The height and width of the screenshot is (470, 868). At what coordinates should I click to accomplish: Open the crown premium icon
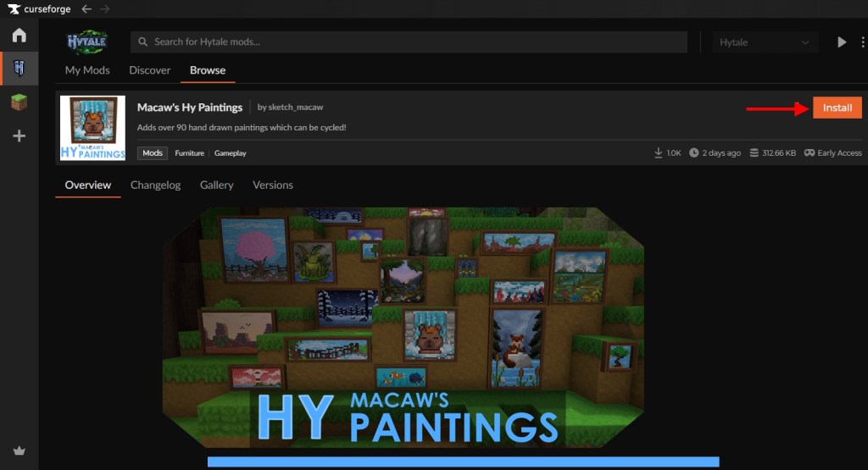coord(19,451)
